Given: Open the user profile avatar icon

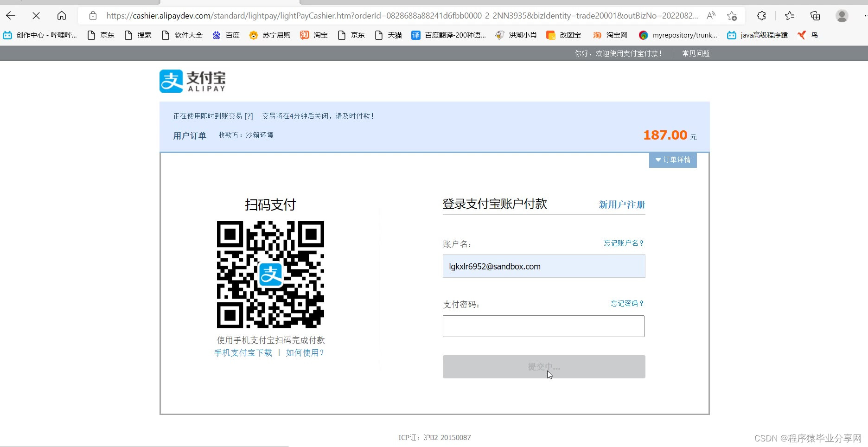Looking at the screenshot, I should pyautogui.click(x=842, y=16).
